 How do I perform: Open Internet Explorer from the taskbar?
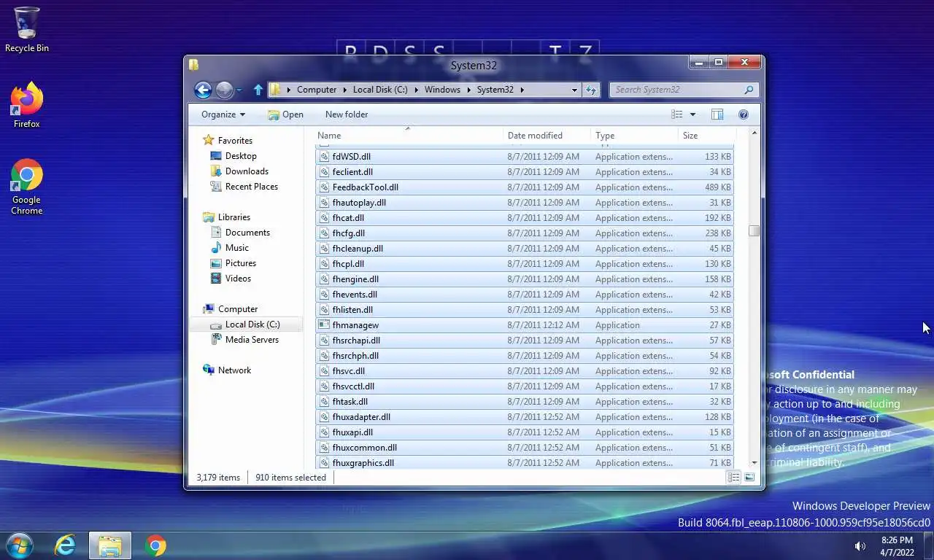pyautogui.click(x=65, y=545)
